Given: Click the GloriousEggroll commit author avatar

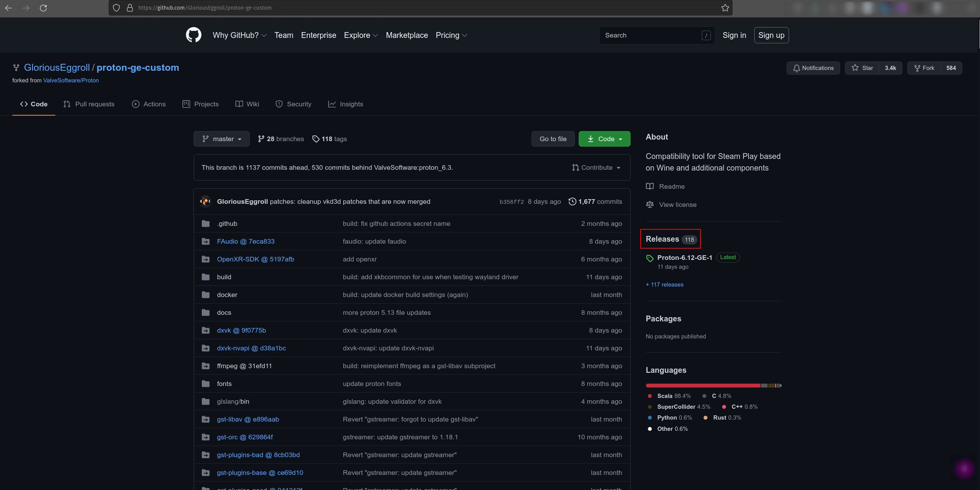Looking at the screenshot, I should [x=205, y=201].
